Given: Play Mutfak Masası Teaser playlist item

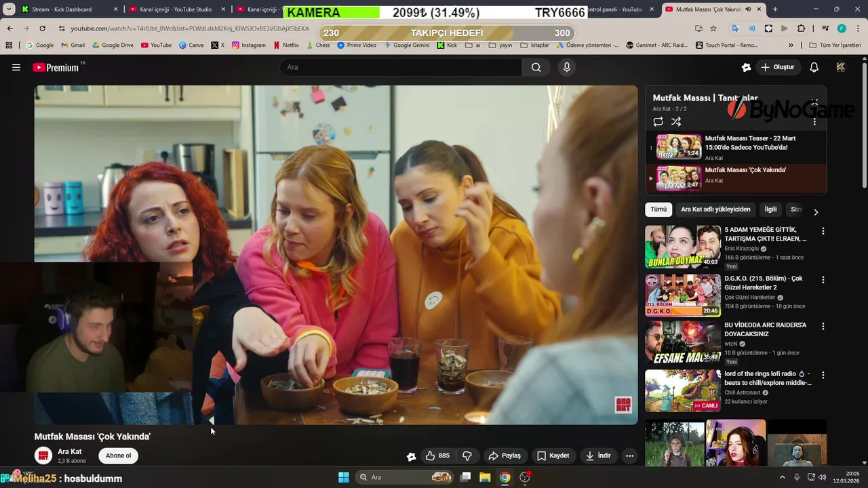Looking at the screenshot, I should pos(736,148).
